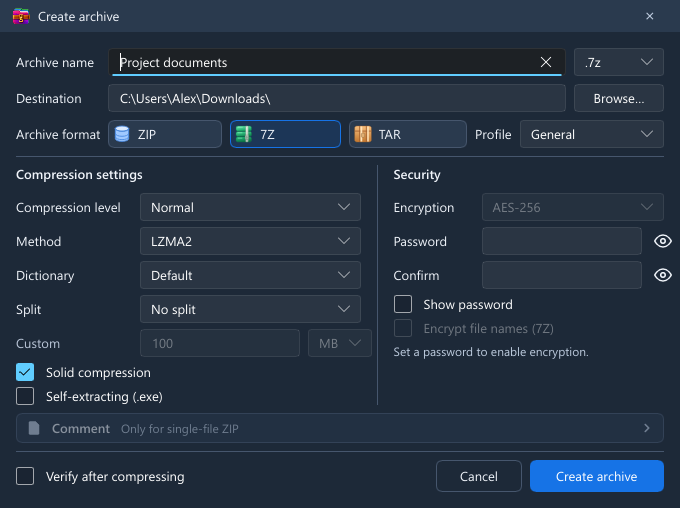Click the WinRAR-style app icon in title bar
This screenshot has width=680, height=508.
21,16
